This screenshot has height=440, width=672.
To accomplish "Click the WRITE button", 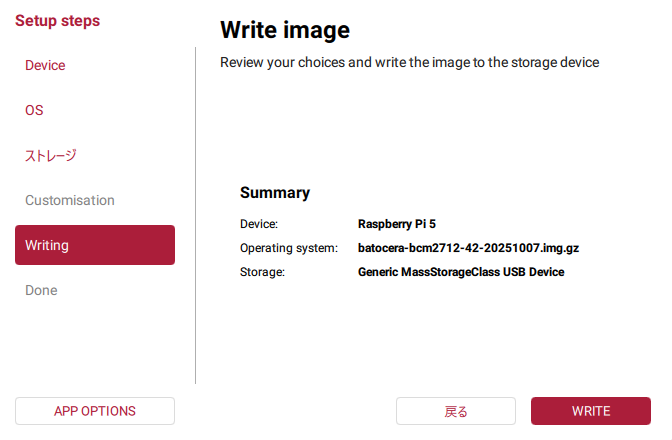I will tap(591, 411).
